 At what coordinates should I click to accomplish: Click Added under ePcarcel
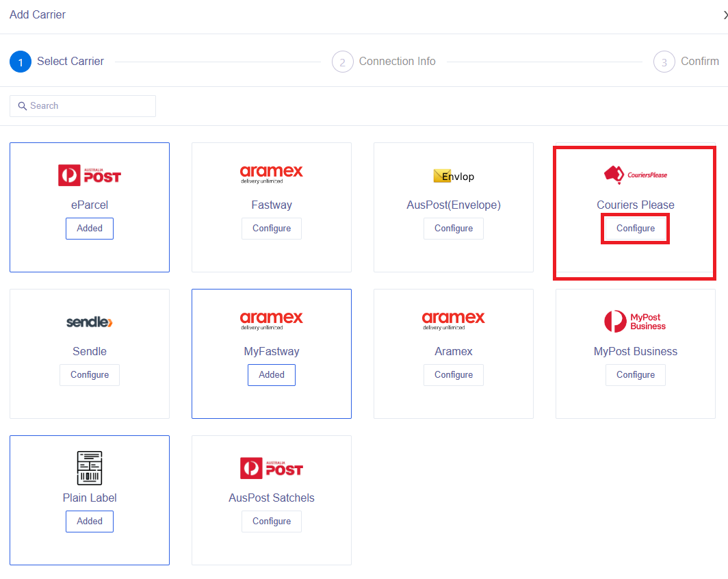pos(89,228)
